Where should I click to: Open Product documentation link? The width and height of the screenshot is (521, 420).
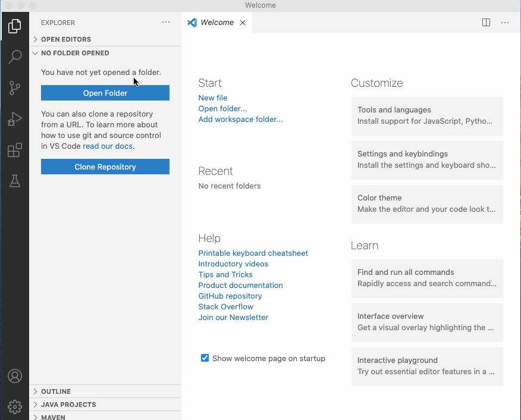pyautogui.click(x=240, y=285)
